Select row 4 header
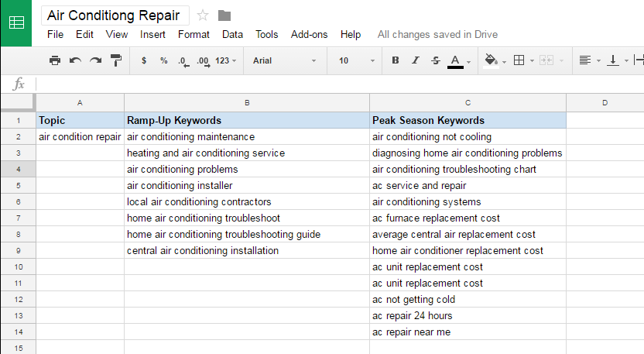This screenshot has height=354, width=644. (18, 169)
